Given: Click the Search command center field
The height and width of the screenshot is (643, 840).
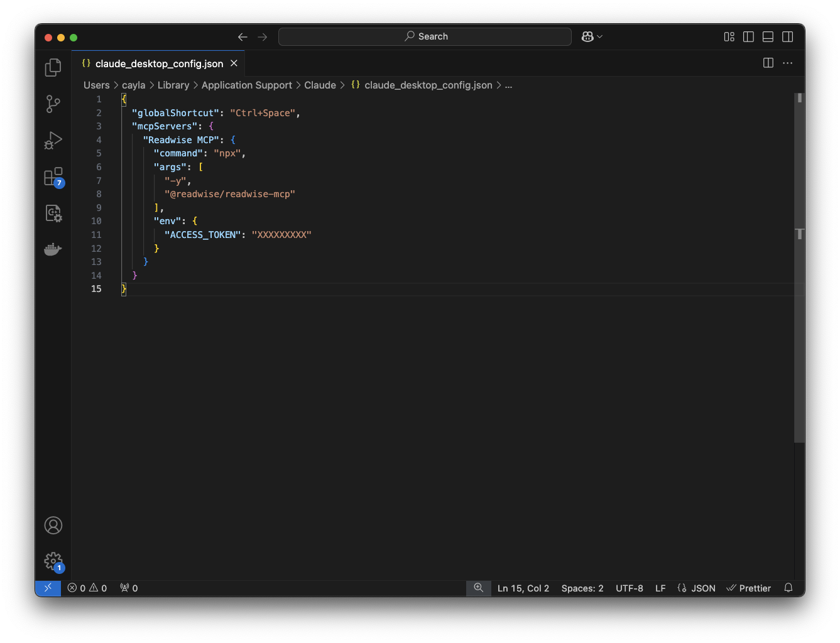Looking at the screenshot, I should [425, 36].
